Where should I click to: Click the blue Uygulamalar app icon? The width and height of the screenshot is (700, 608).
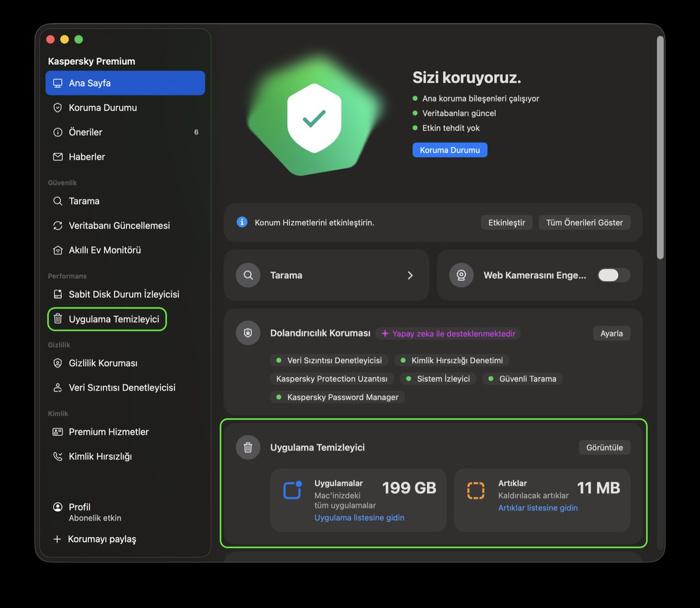click(x=292, y=490)
